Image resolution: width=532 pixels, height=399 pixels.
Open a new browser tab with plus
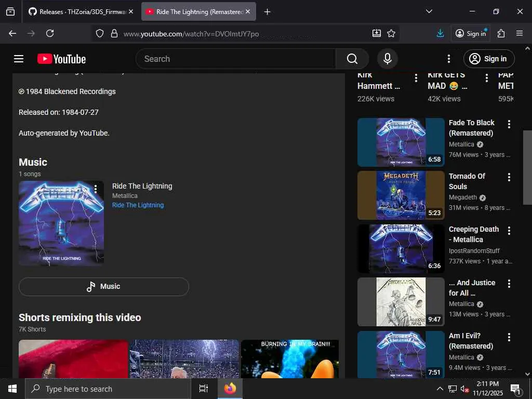click(x=268, y=12)
